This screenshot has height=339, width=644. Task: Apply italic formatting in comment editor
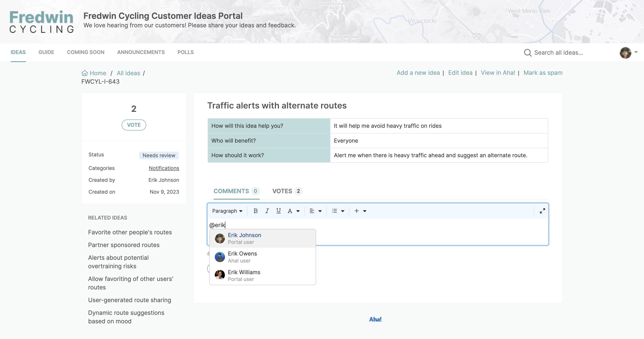267,211
